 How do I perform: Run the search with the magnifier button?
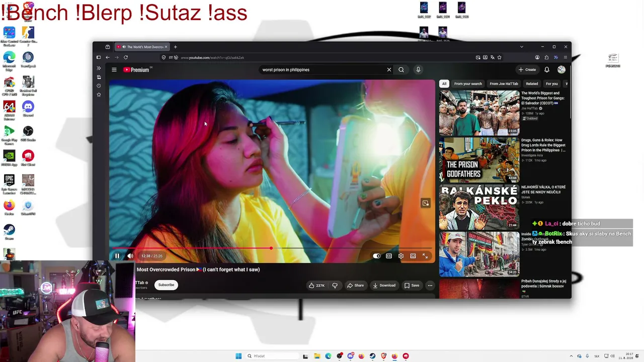[401, 70]
